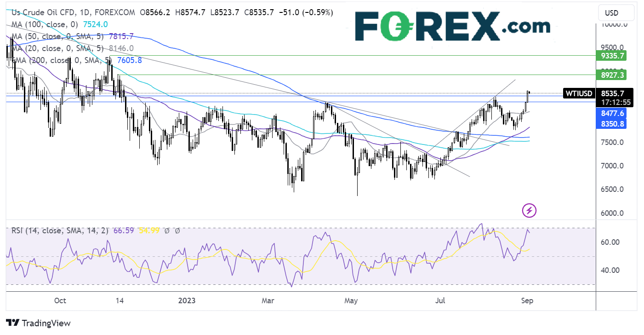The image size is (644, 335).
Task: Click the 9335.7 green price level label
Action: point(612,56)
